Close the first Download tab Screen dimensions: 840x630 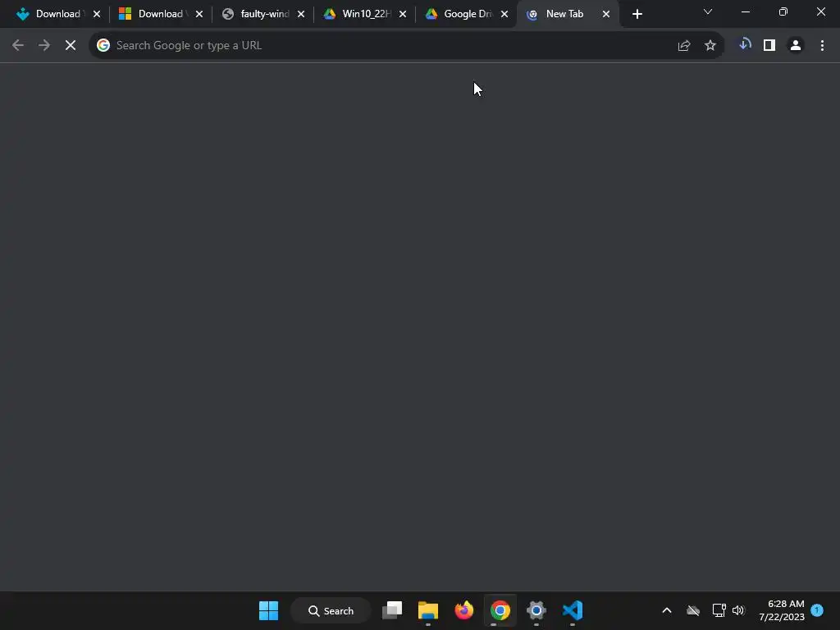point(97,15)
